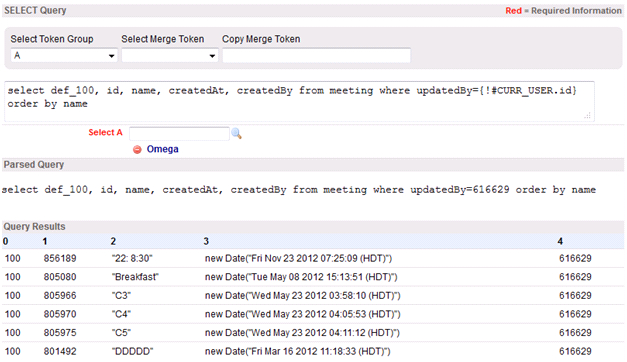627x362 pixels.
Task: Click column header 4 in results
Action: point(560,241)
